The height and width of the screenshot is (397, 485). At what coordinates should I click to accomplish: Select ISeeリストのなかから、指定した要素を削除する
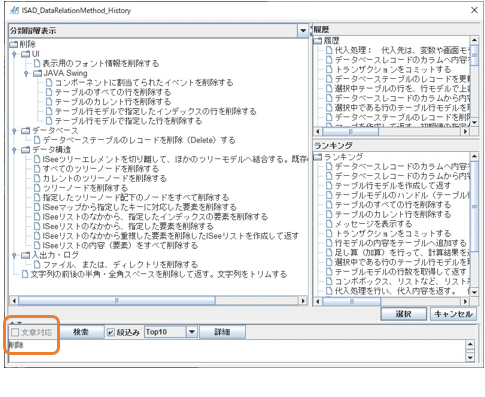coord(128,227)
